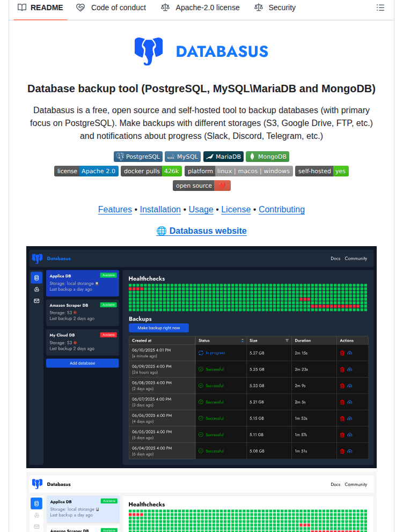Click the MongoDB badge
403x532 pixels.
[x=268, y=157]
